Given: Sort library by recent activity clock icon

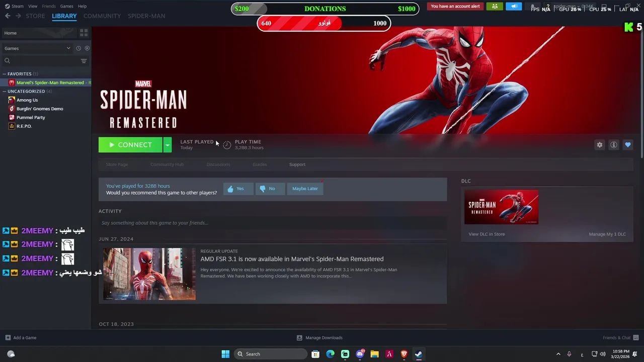Looking at the screenshot, I should [x=78, y=48].
